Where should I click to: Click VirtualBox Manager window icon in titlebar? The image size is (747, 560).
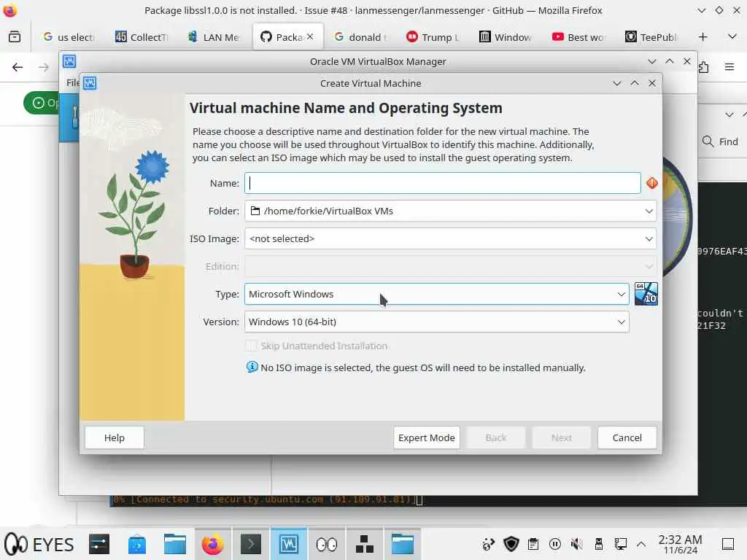(x=69, y=61)
